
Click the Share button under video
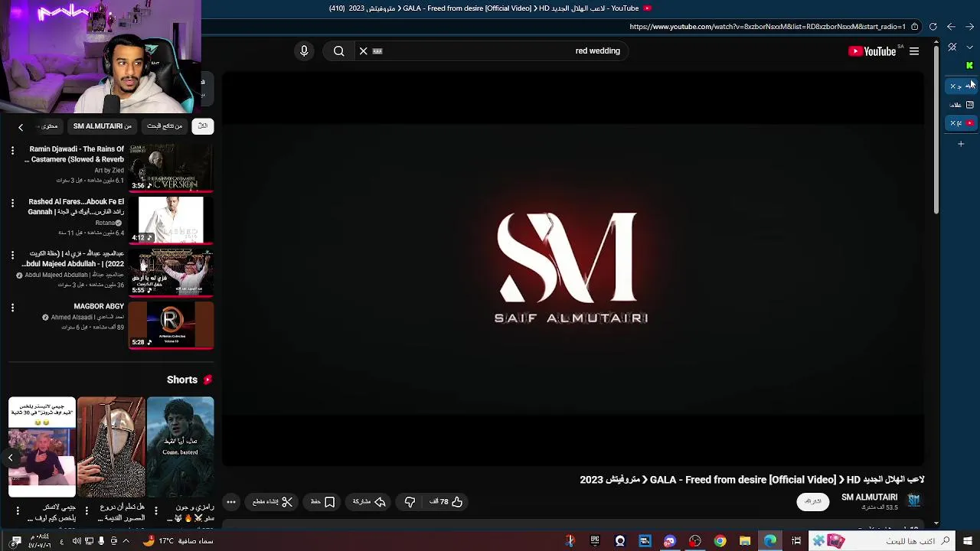pyautogui.click(x=369, y=502)
